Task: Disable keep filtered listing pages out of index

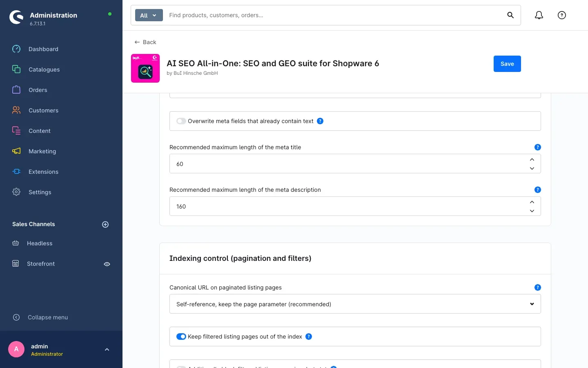Action: (x=181, y=337)
